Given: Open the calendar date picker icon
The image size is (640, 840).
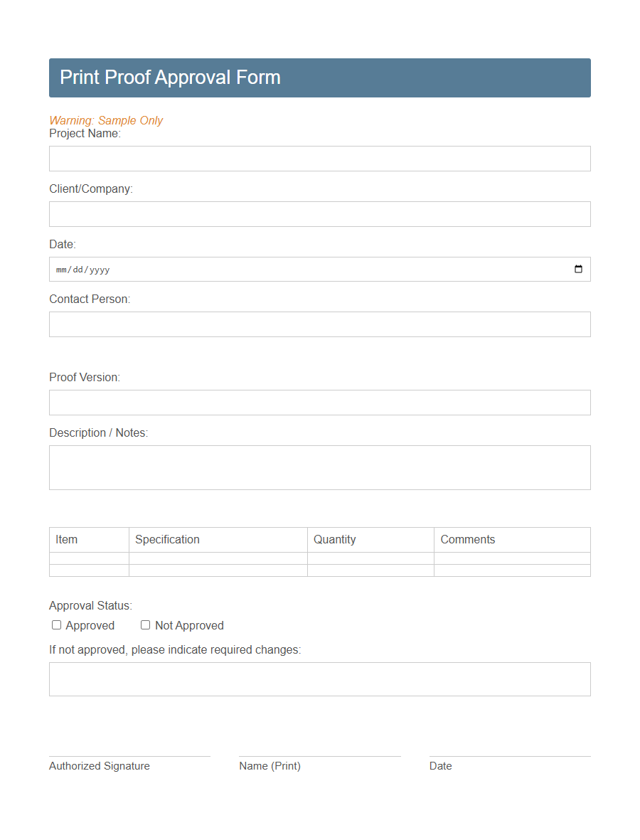Looking at the screenshot, I should (x=577, y=269).
